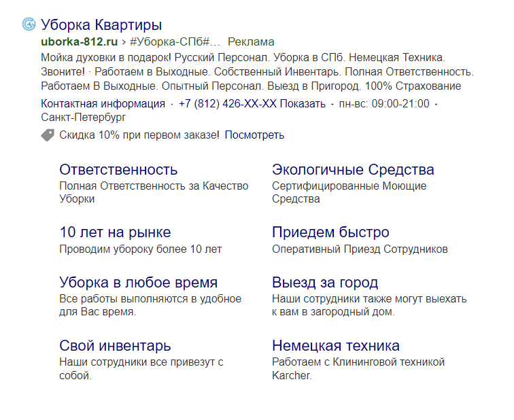This screenshot has height=420, width=514.
Task: Go to "Уборка в любое время"
Action: [x=139, y=283]
